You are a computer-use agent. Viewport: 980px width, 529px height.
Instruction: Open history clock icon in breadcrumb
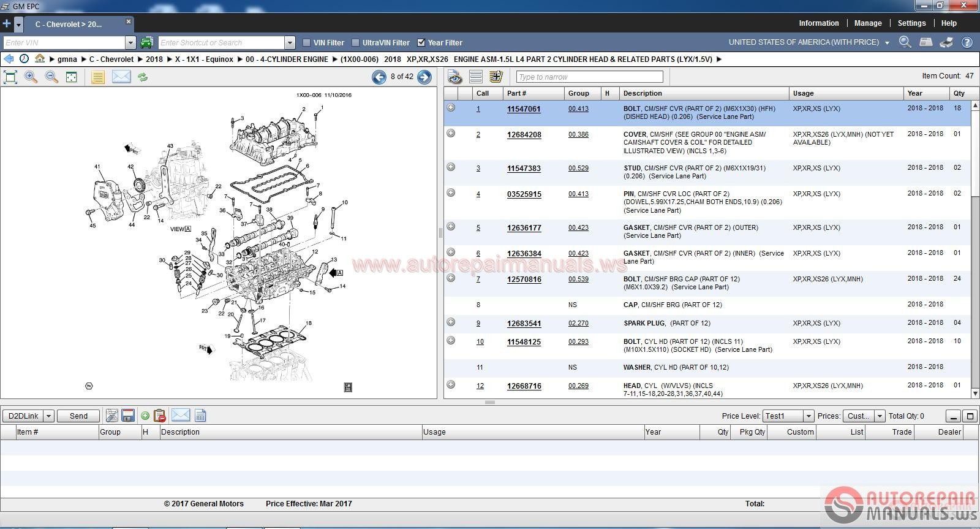tap(24, 59)
